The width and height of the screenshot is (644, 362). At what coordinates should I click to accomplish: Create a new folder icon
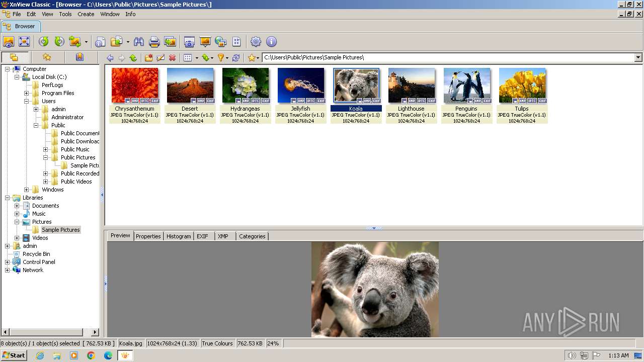[149, 58]
